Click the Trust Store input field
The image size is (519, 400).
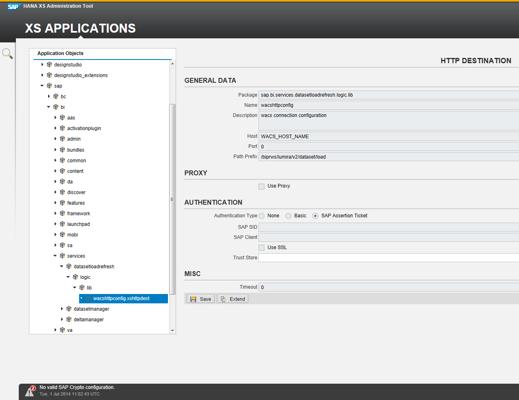point(389,258)
